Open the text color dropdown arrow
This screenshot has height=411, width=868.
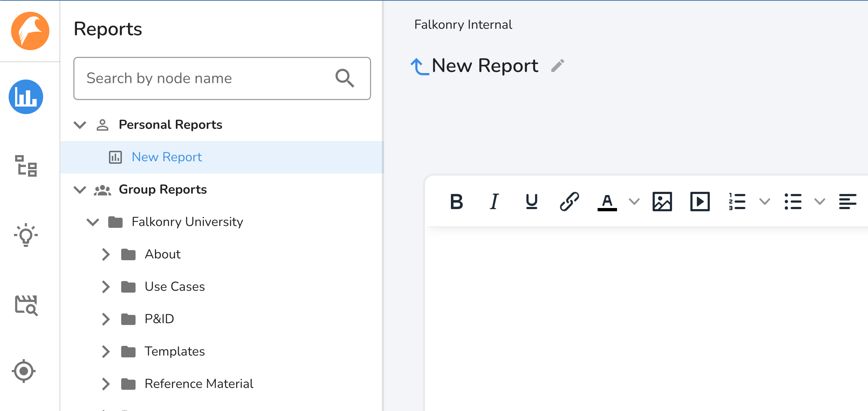[x=634, y=202]
